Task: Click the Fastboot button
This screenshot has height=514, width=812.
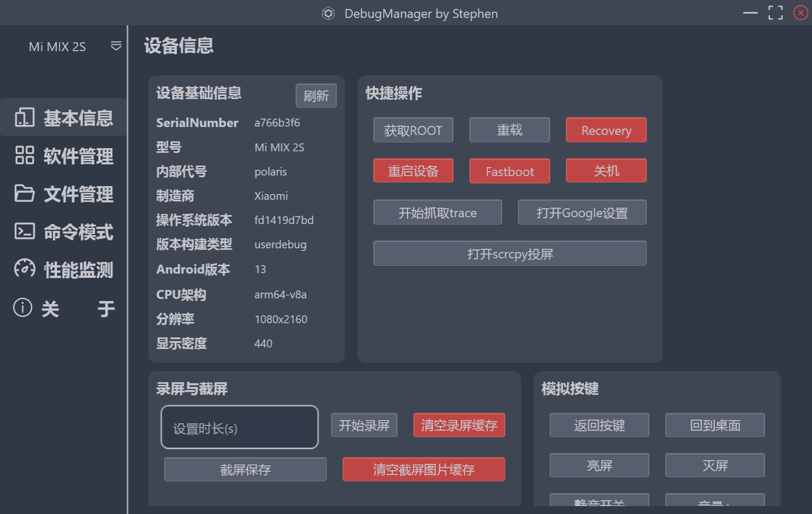Action: 509,171
